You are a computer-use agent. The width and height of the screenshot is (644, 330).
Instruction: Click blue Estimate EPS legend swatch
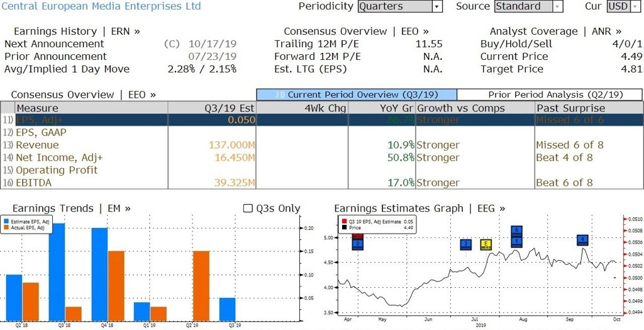pyautogui.click(x=6, y=222)
